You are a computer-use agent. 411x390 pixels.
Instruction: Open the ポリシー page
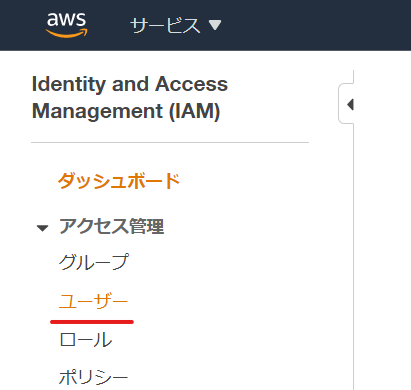[x=93, y=378]
